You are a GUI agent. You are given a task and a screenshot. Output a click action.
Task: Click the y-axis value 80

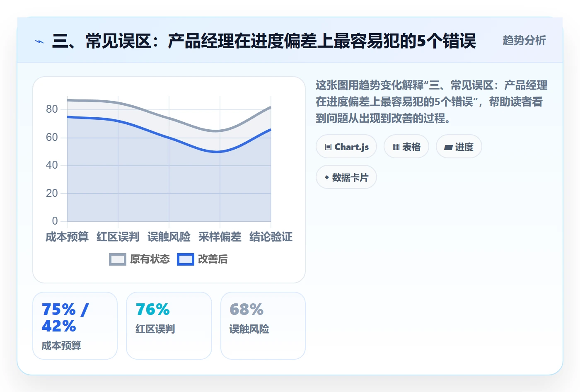click(x=52, y=109)
